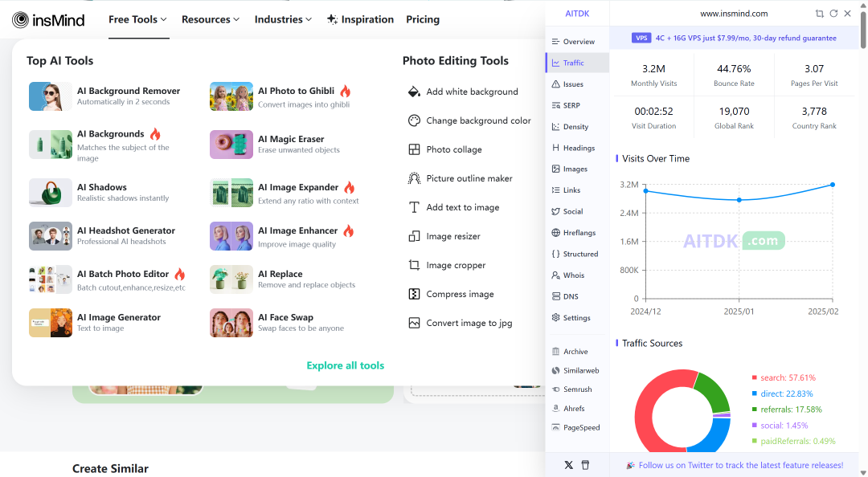The width and height of the screenshot is (868, 477).
Task: Click the Picture outline maker icon
Action: click(x=414, y=178)
